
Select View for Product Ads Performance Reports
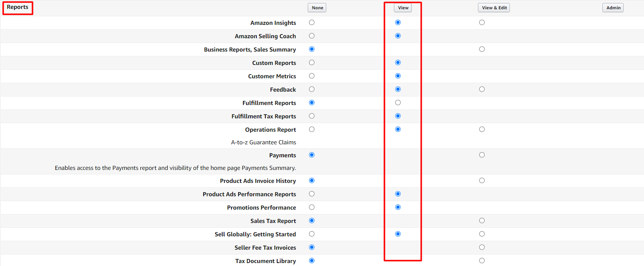[x=398, y=194]
